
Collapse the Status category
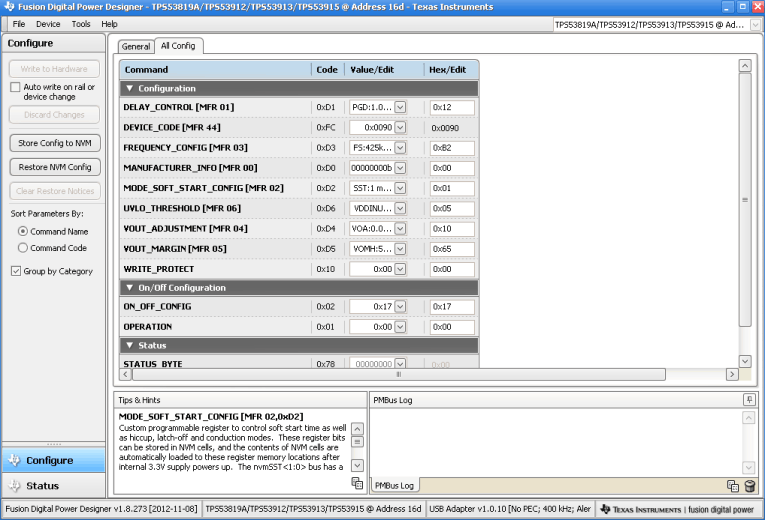pyautogui.click(x=129, y=345)
